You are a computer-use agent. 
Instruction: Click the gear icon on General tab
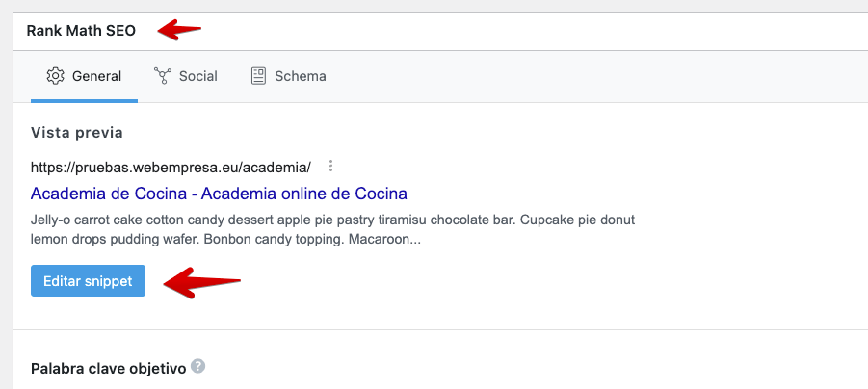tap(55, 76)
